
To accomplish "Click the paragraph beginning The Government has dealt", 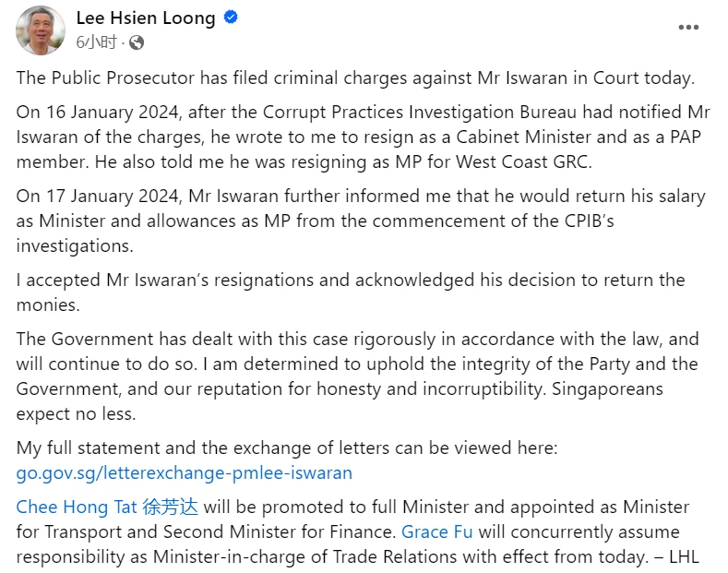I will (x=357, y=376).
